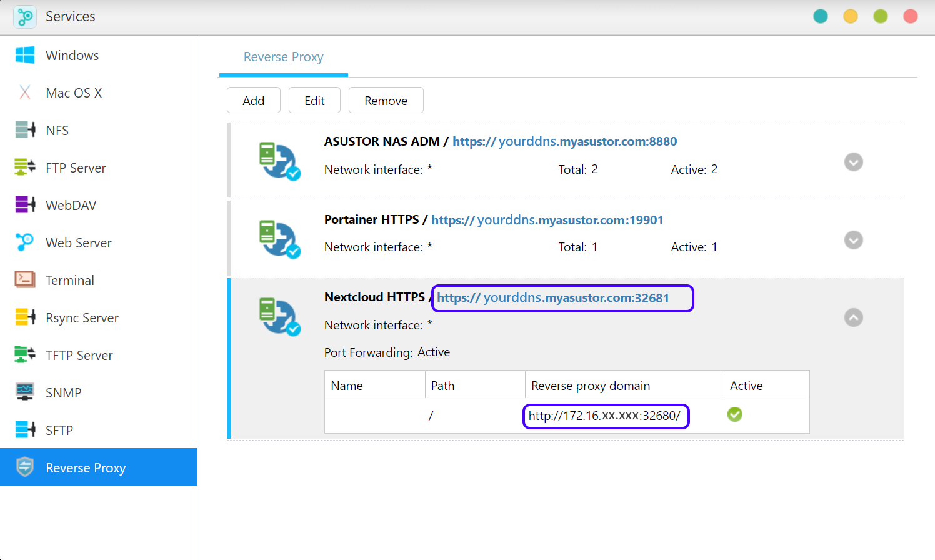Viewport: 935px width, 560px height.
Task: Click the Rsync Server yellow icon
Action: coord(25,317)
